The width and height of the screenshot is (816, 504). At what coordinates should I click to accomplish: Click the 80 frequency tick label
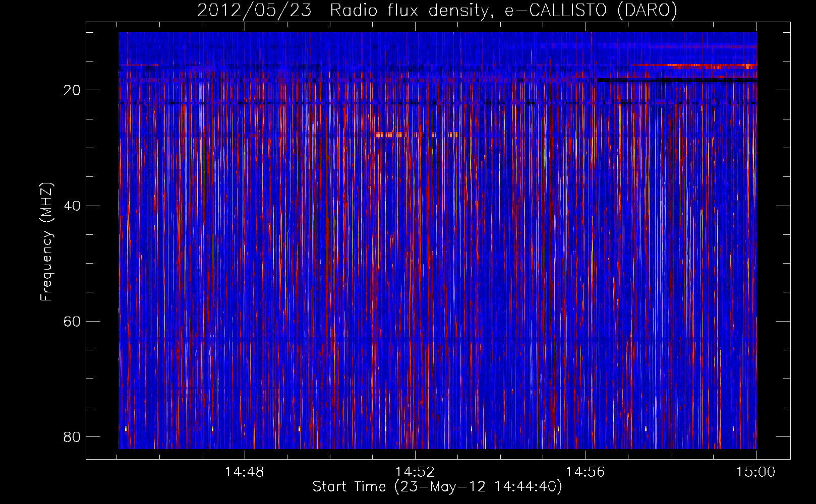tap(72, 436)
